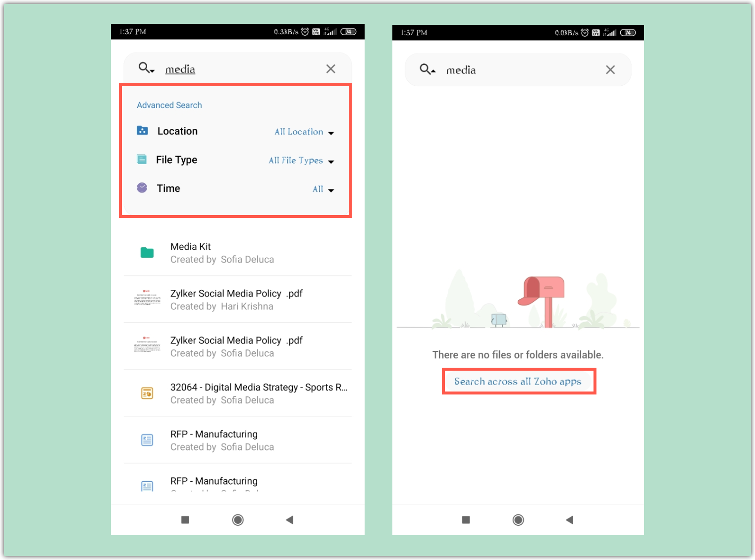Click the File Type icon in Advanced Search

(142, 159)
